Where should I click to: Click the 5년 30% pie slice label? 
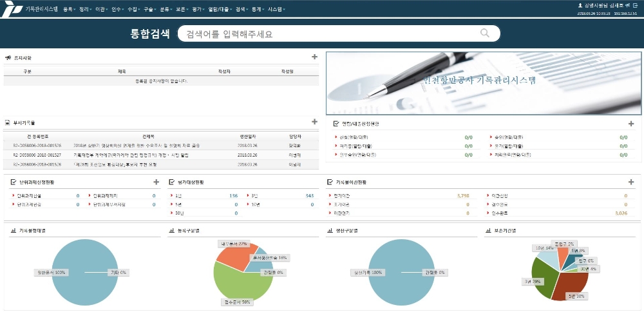click(578, 296)
